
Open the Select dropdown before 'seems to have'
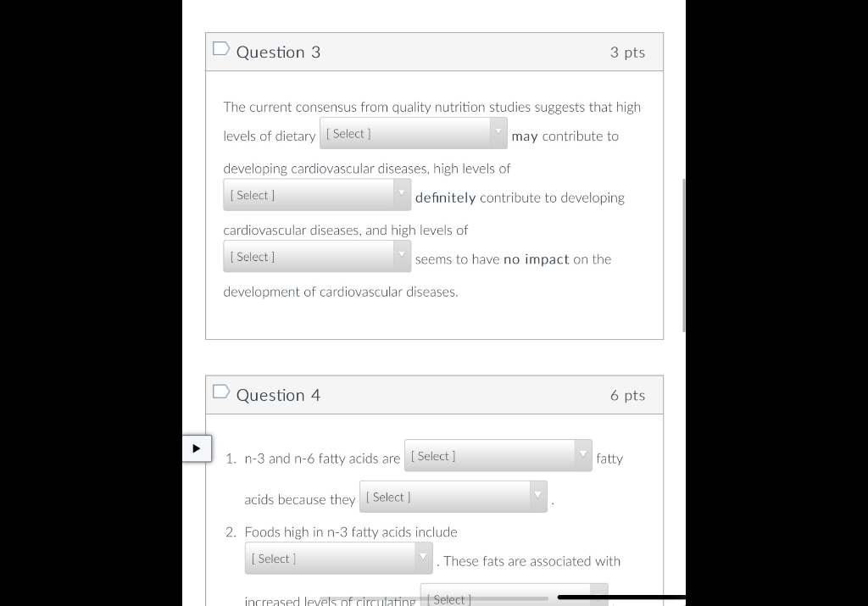(317, 256)
